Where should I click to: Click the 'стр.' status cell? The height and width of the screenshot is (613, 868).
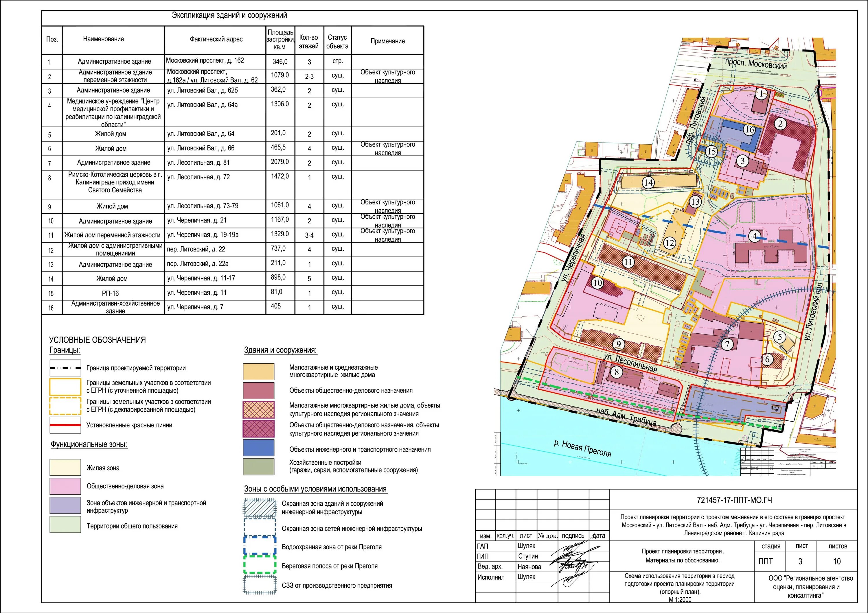(x=338, y=61)
